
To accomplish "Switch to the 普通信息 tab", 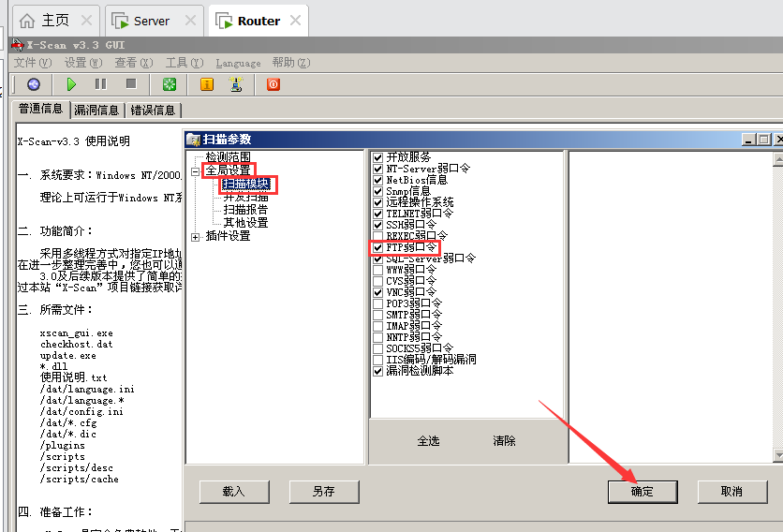I will coord(41,109).
